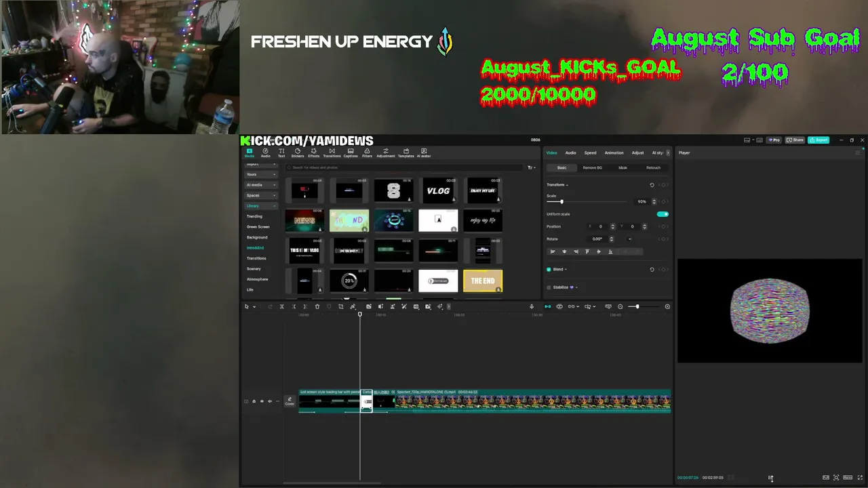Open the Stickers panel icon
This screenshot has width=868, height=488.
pyautogui.click(x=297, y=152)
